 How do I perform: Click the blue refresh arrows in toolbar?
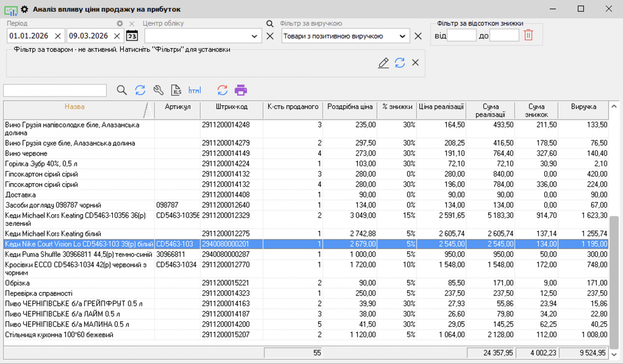pyautogui.click(x=140, y=90)
